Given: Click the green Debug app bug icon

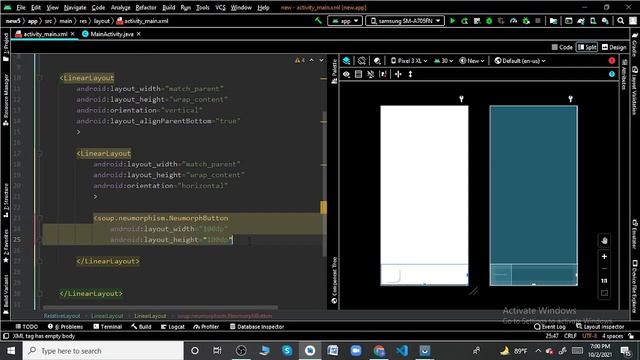Looking at the screenshot, I should [x=489, y=21].
